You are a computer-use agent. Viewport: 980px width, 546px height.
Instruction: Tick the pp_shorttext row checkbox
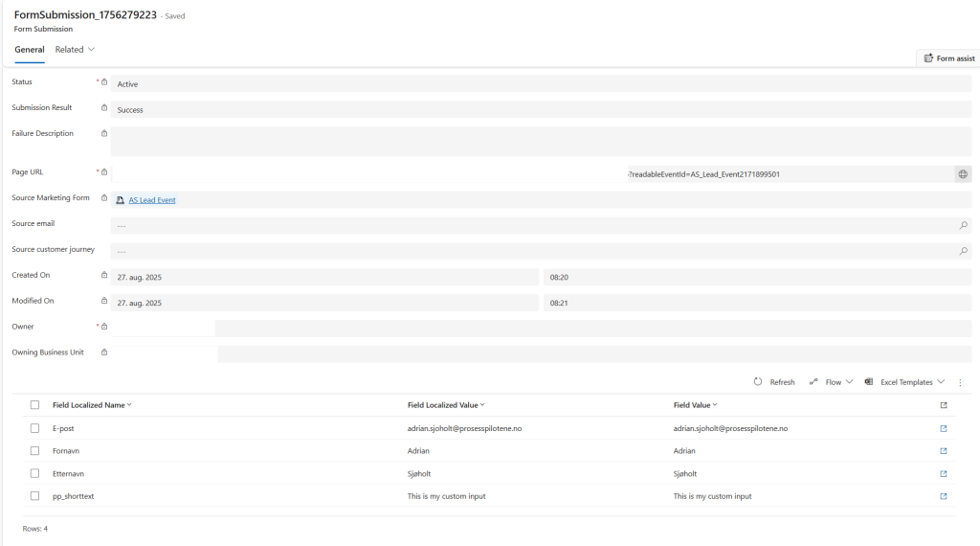35,496
